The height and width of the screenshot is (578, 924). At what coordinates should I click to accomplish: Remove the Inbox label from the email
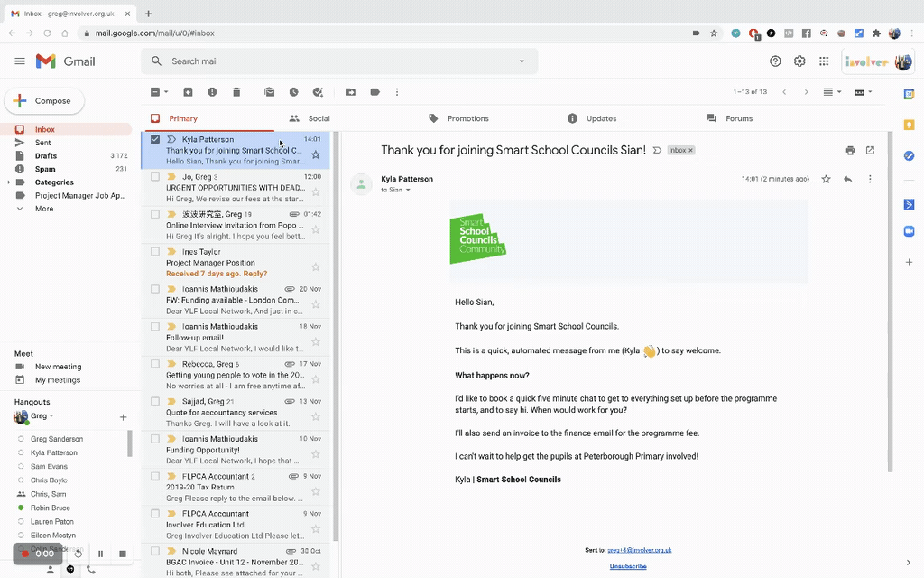click(690, 151)
